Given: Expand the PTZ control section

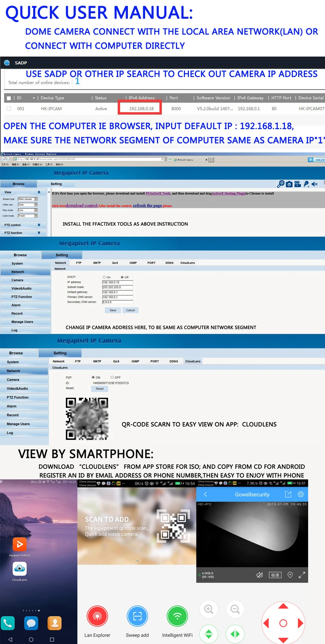Looking at the screenshot, I should (23, 225).
